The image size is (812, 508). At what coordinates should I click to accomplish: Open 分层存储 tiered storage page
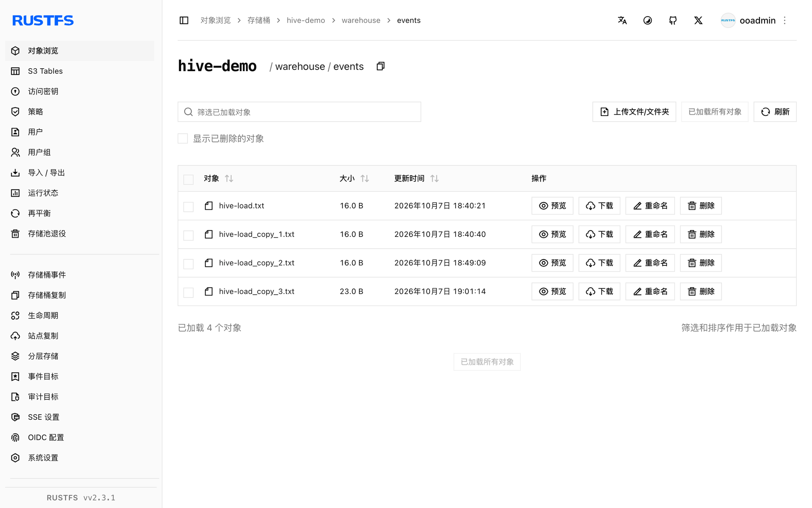tap(80, 356)
